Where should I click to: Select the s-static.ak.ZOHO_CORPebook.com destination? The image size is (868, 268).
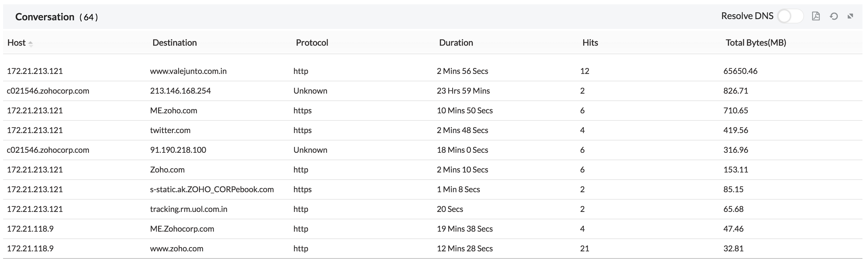212,189
